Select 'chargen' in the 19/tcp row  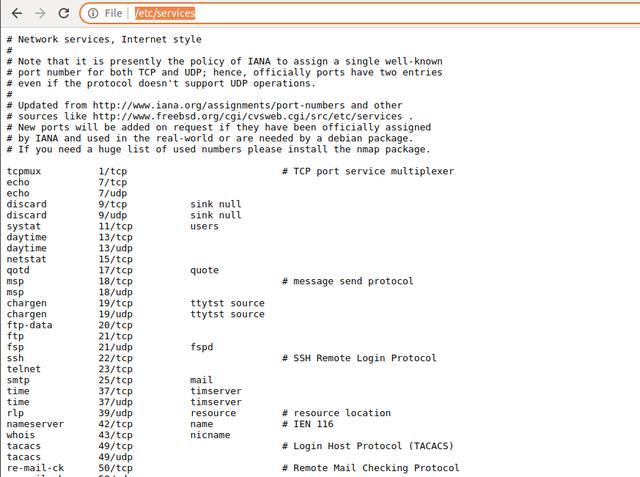coord(27,304)
